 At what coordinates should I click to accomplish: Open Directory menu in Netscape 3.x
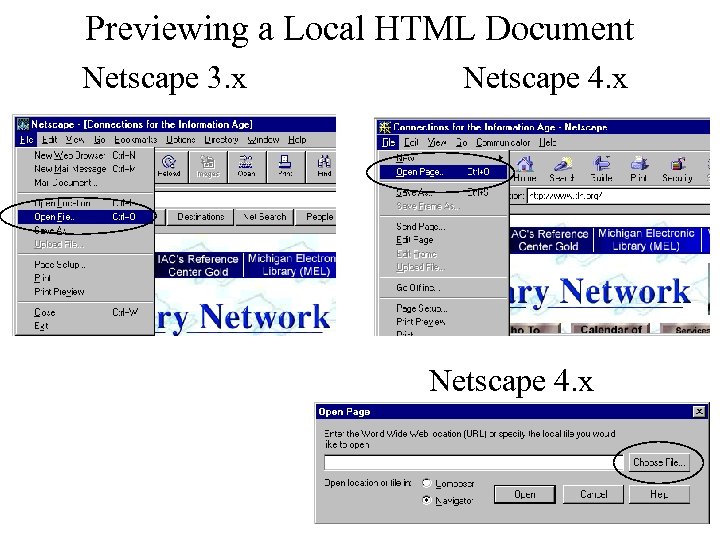221,140
